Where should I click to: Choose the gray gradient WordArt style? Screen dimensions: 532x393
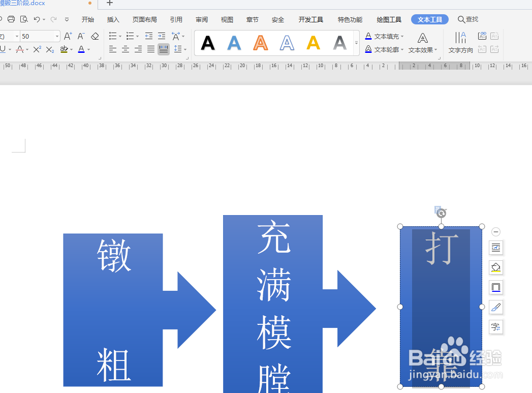(x=339, y=43)
